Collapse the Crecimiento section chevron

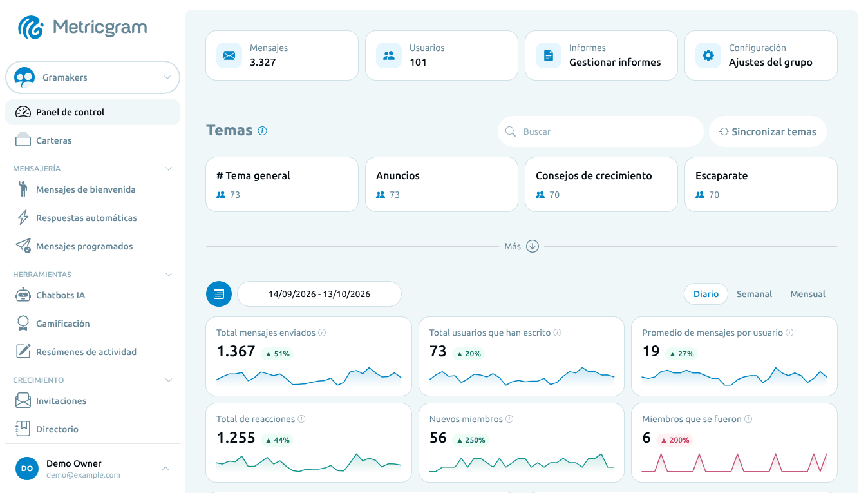pos(169,380)
